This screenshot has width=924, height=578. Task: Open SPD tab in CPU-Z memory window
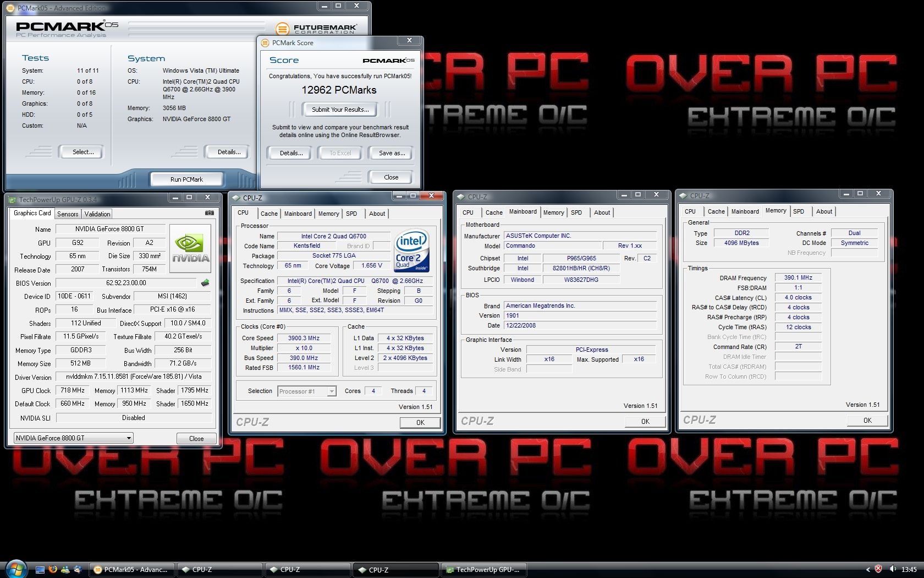point(799,211)
